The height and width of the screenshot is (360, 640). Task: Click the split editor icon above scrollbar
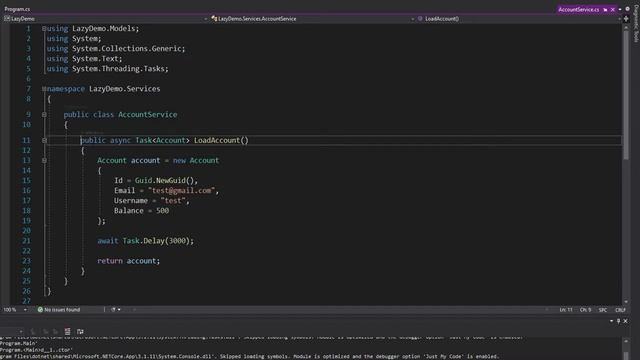tap(626, 19)
